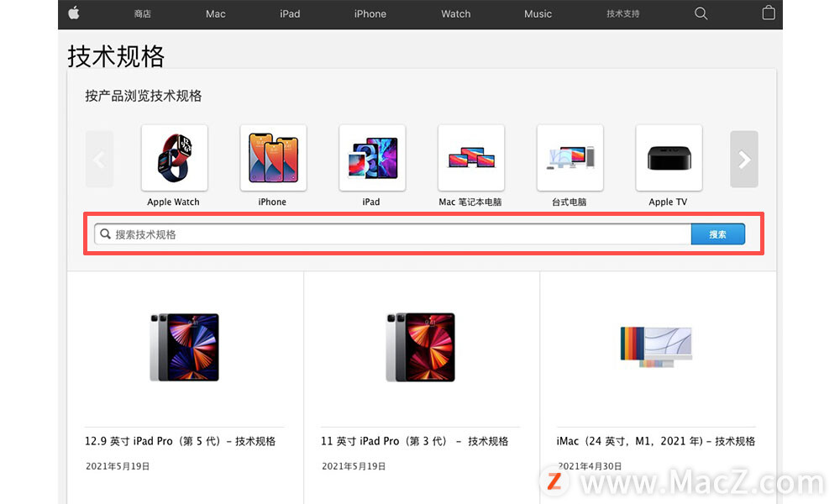Click the 搜索技术规格 search input field

pos(392,234)
